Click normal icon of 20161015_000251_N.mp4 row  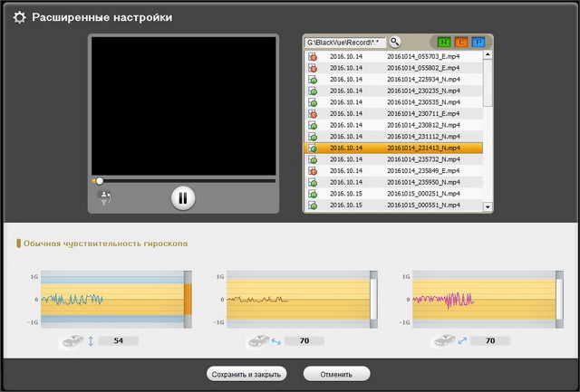tap(313, 194)
